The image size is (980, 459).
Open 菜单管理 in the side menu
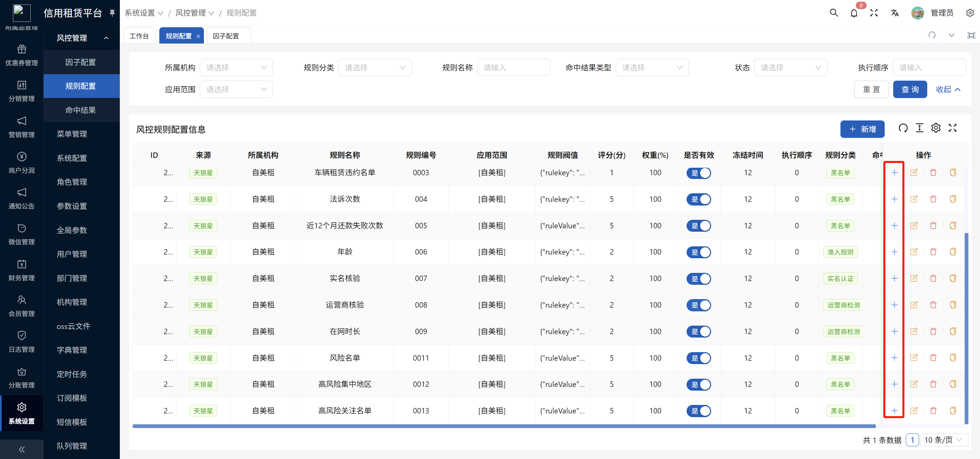(82, 134)
